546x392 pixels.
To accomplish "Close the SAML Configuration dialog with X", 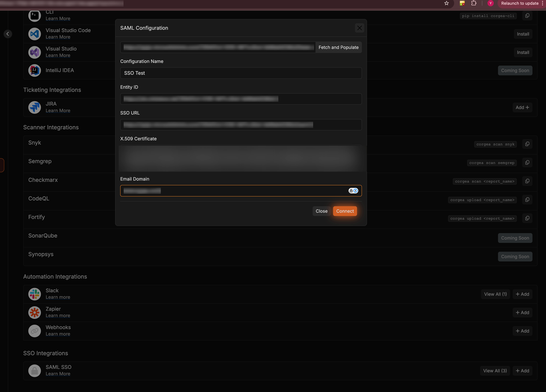I will 359,28.
